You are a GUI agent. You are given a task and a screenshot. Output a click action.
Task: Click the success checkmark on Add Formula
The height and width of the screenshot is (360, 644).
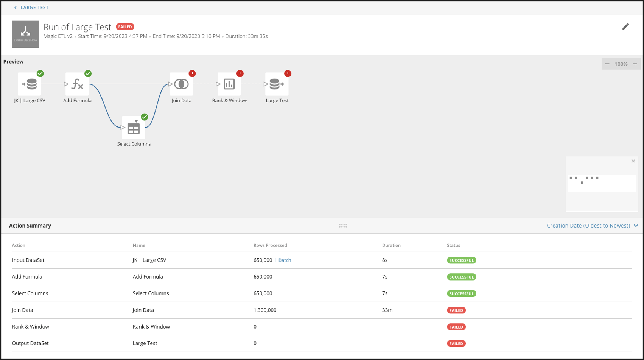point(88,73)
